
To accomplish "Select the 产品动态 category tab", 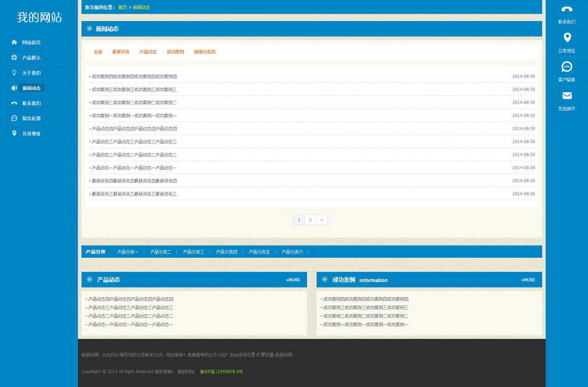I will (148, 52).
